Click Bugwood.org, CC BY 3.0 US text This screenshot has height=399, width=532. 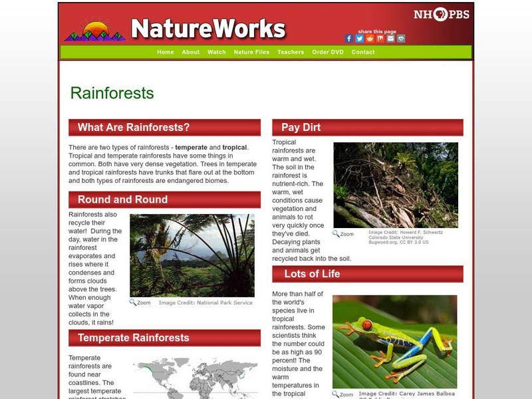[x=398, y=242]
